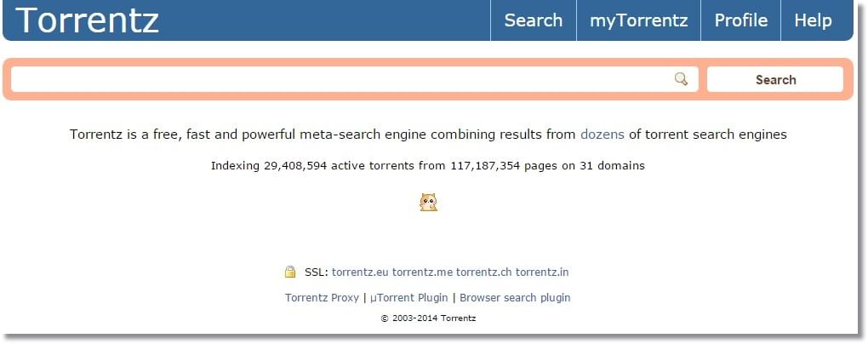Open the torrentz.in SSL link
This screenshot has height=344, width=868.
pos(542,272)
